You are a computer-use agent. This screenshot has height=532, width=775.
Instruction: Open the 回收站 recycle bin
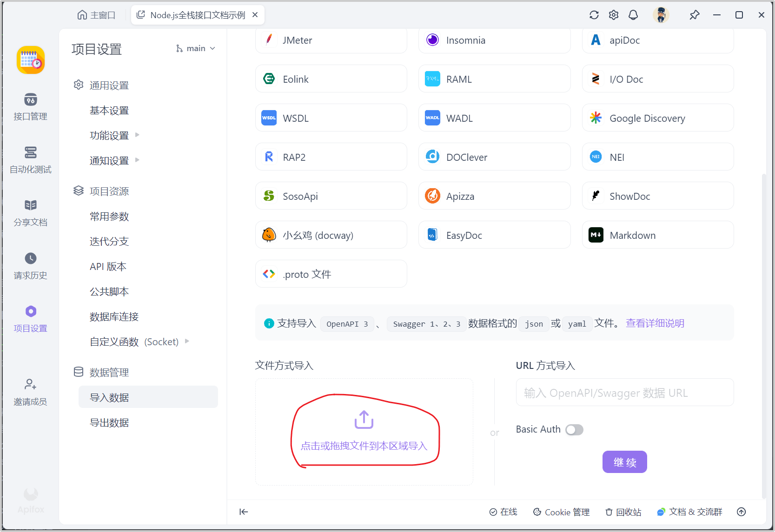pyautogui.click(x=623, y=512)
